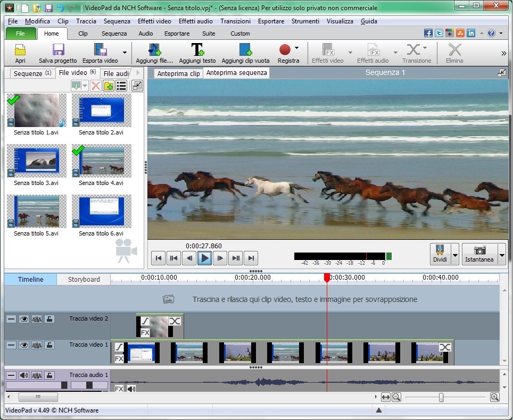Toggle eye visibility on Traccia video 1
This screenshot has width=513, height=420.
tap(23, 345)
